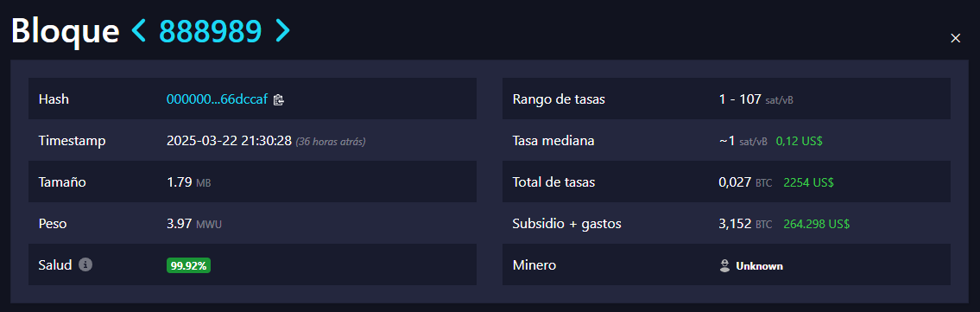
Task: Click the '36 horas atrás' relative time
Action: click(331, 141)
